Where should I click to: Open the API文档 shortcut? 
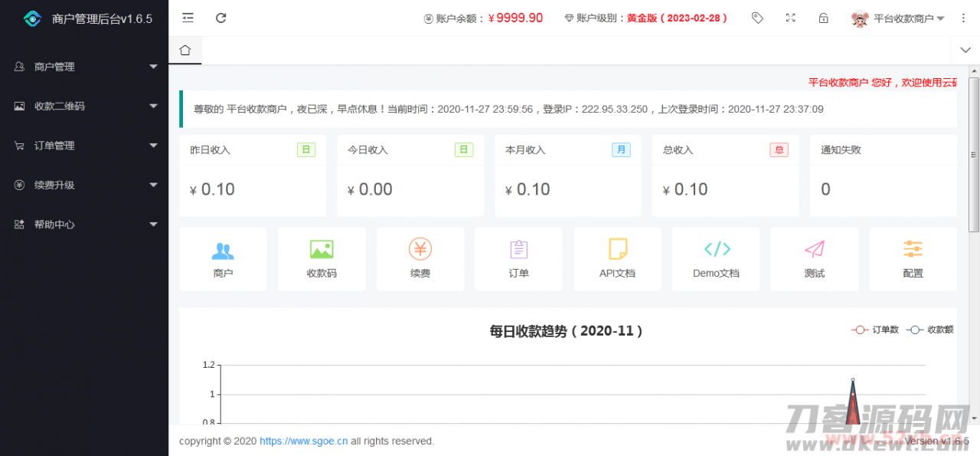[617, 250]
